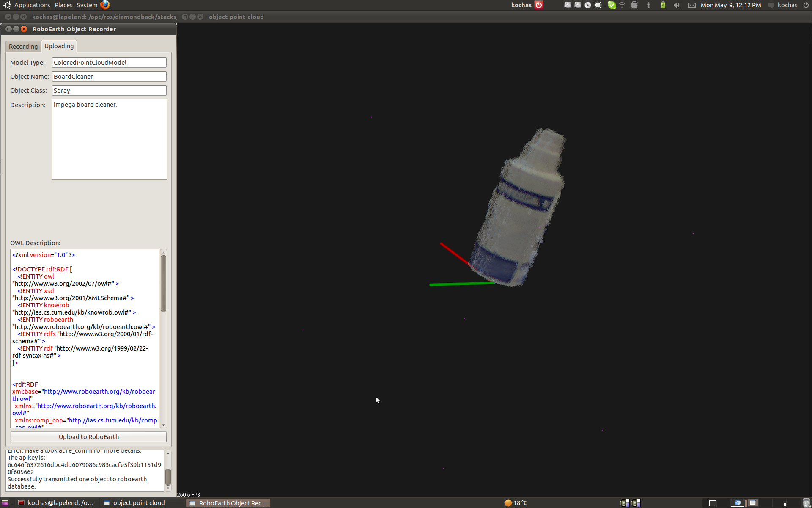
Task: Open the wireless network indicator
Action: point(622,5)
